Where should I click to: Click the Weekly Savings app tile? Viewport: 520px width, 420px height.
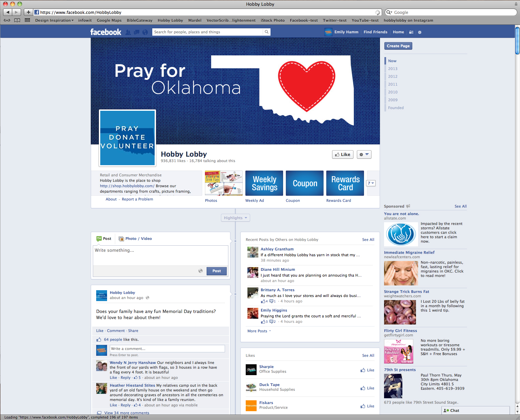[x=264, y=183]
